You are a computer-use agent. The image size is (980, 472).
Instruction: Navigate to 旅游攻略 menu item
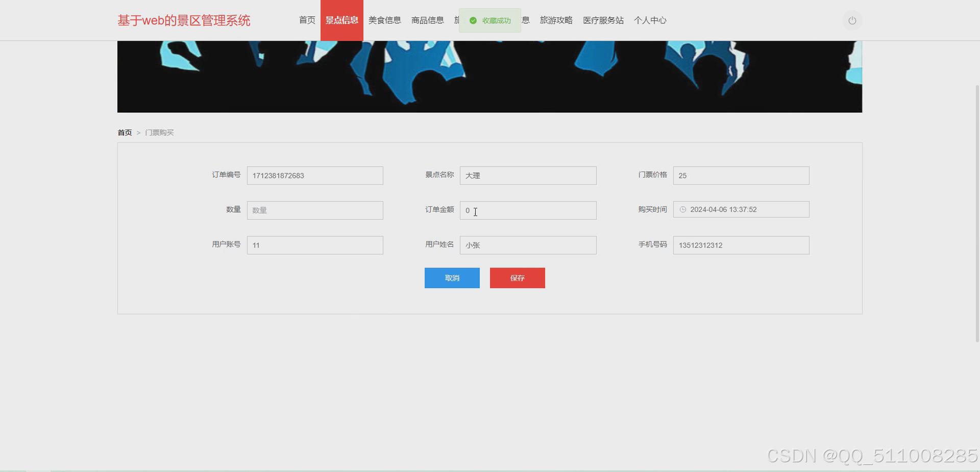click(556, 20)
